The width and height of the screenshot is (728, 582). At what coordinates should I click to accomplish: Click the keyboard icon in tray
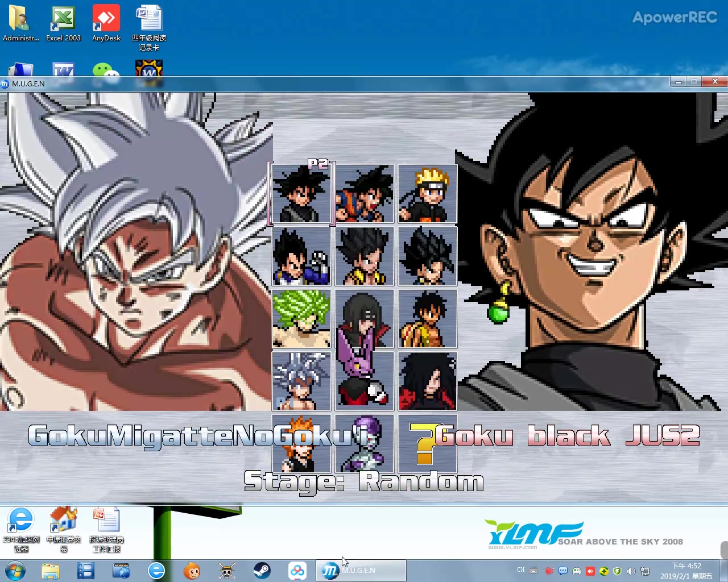point(533,571)
